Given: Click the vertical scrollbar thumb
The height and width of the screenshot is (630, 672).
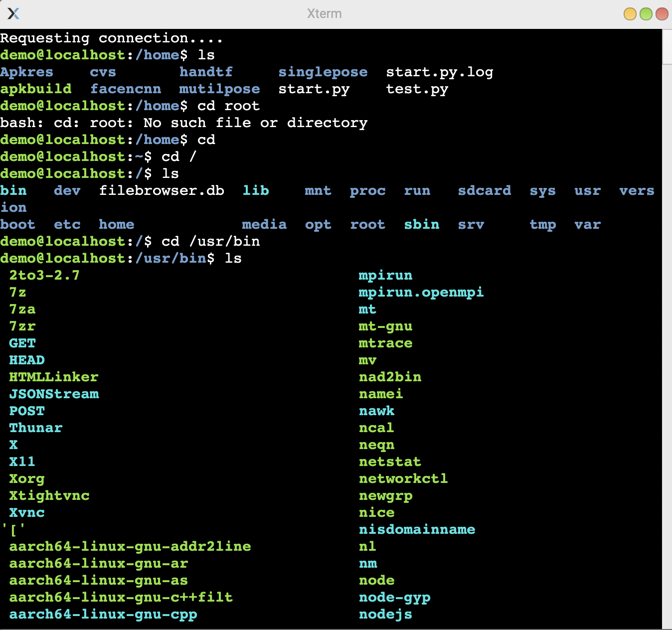Looking at the screenshot, I should [667, 46].
